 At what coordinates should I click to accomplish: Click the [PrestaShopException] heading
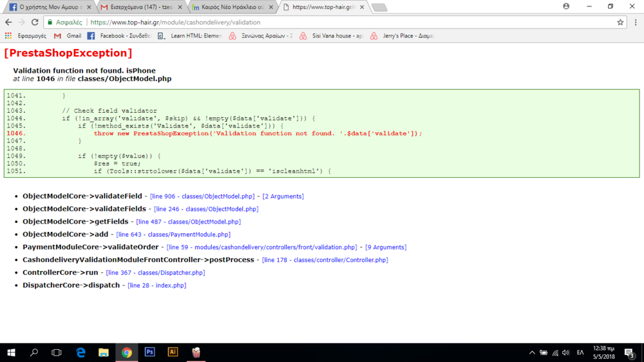click(68, 53)
